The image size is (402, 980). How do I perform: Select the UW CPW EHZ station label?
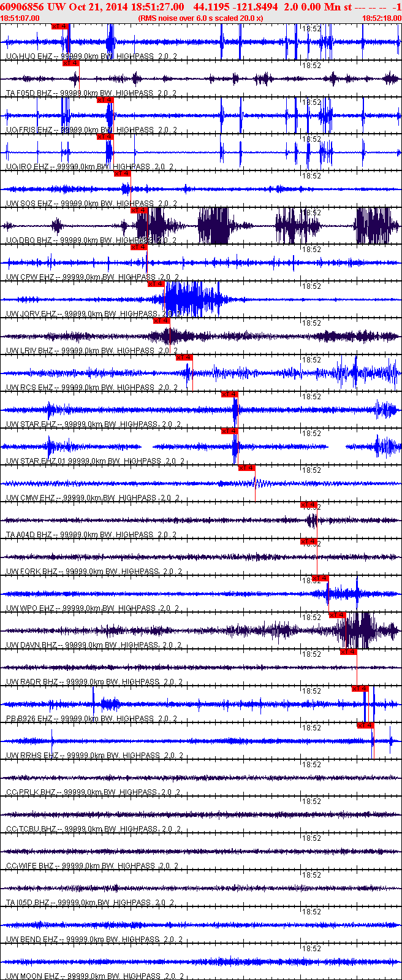(93, 277)
